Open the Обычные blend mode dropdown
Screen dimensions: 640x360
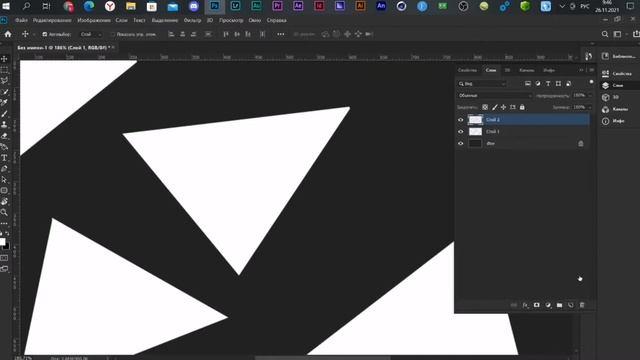click(x=495, y=96)
